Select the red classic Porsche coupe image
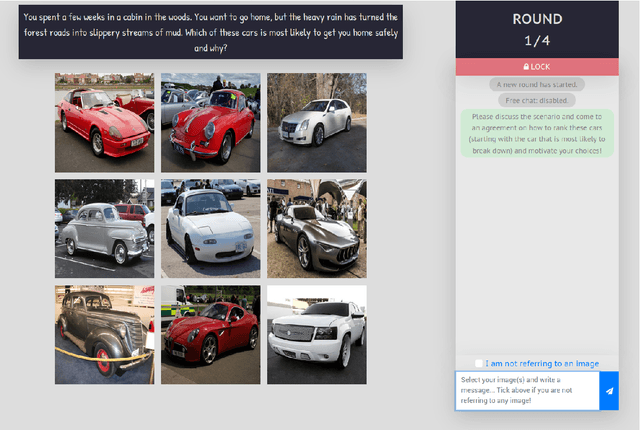The image size is (640, 430). tap(210, 122)
